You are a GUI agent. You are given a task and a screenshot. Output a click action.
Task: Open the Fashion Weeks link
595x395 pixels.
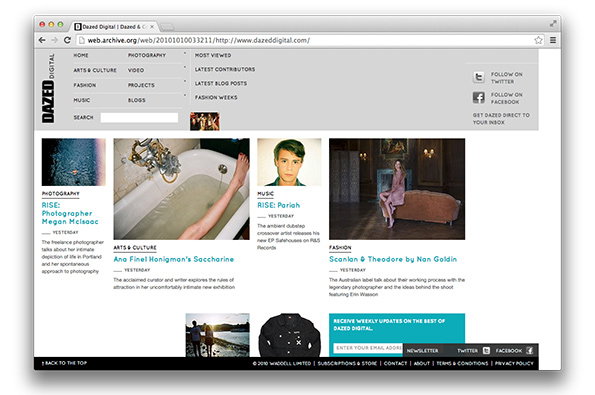point(216,98)
